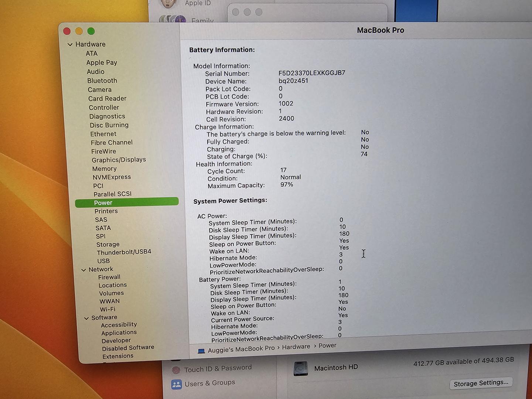
Task: Open Disc Burning entry
Action: click(109, 125)
